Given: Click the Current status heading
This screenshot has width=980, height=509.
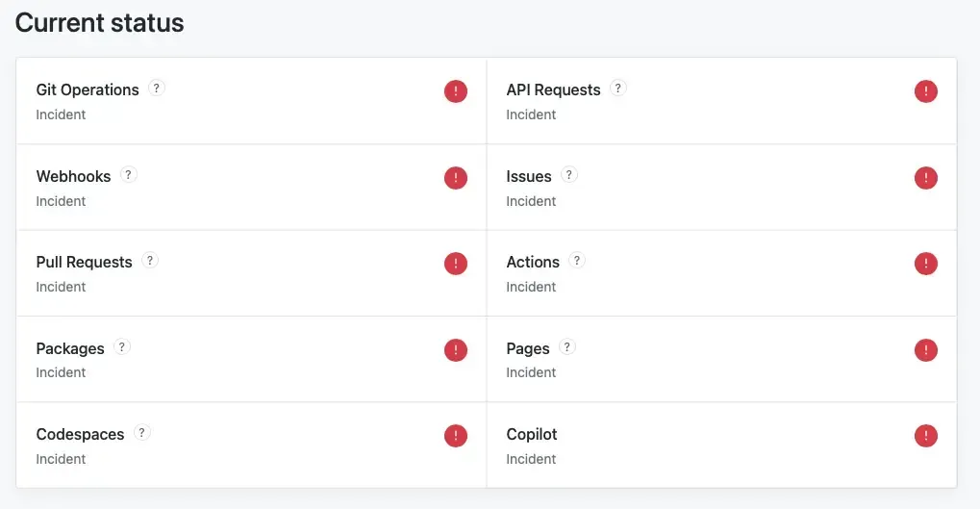Looking at the screenshot, I should click(99, 23).
